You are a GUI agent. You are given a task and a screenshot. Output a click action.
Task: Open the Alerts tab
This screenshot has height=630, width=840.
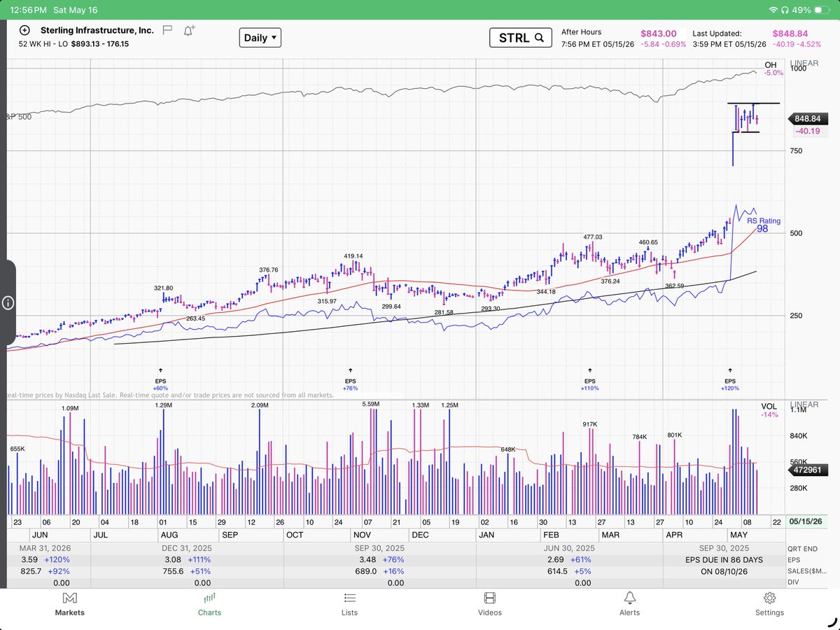pos(629,604)
